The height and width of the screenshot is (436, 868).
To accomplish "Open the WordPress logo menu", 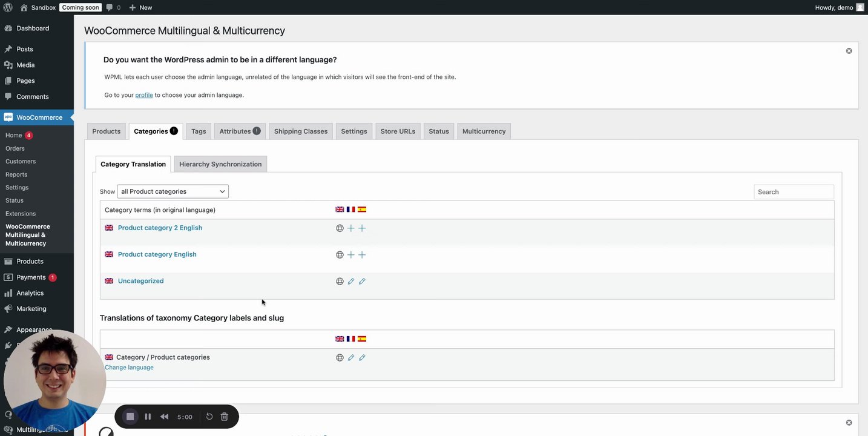I will pyautogui.click(x=8, y=7).
